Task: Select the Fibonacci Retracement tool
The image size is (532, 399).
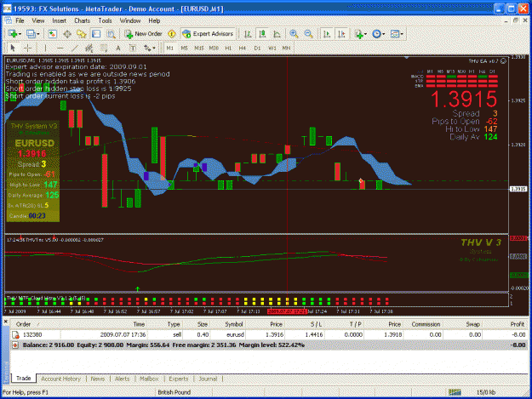Action: tap(104, 48)
